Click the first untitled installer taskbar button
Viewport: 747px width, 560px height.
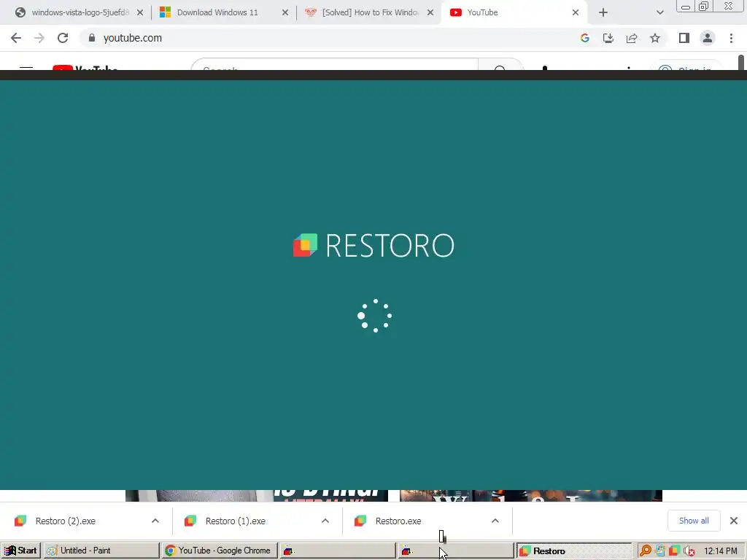coord(337,551)
